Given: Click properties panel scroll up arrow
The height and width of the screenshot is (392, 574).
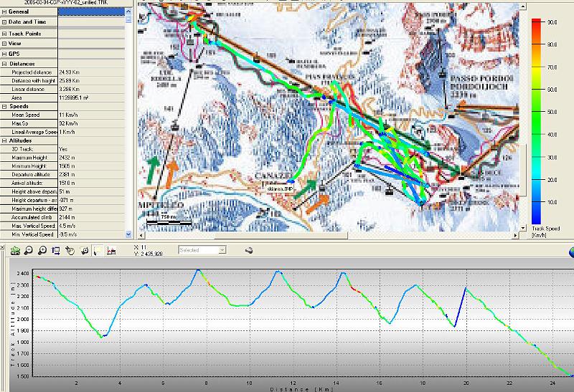Looking at the screenshot, I should (128, 11).
